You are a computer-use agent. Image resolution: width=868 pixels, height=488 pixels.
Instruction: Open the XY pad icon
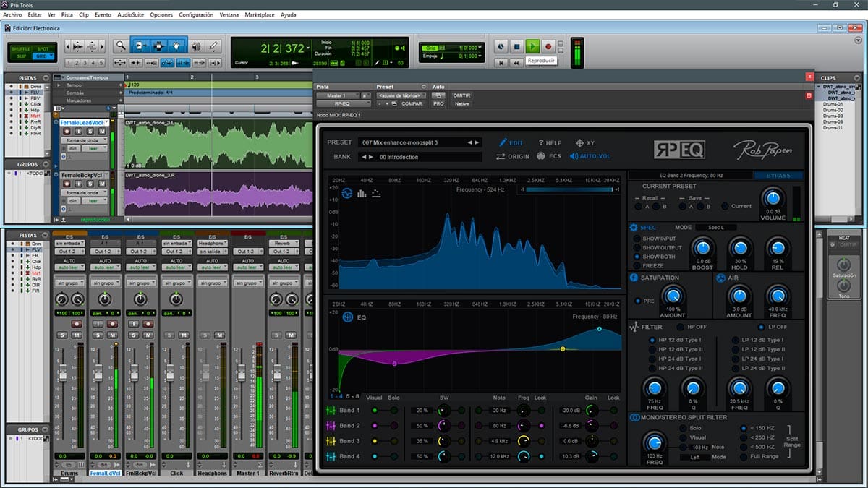[x=579, y=143]
